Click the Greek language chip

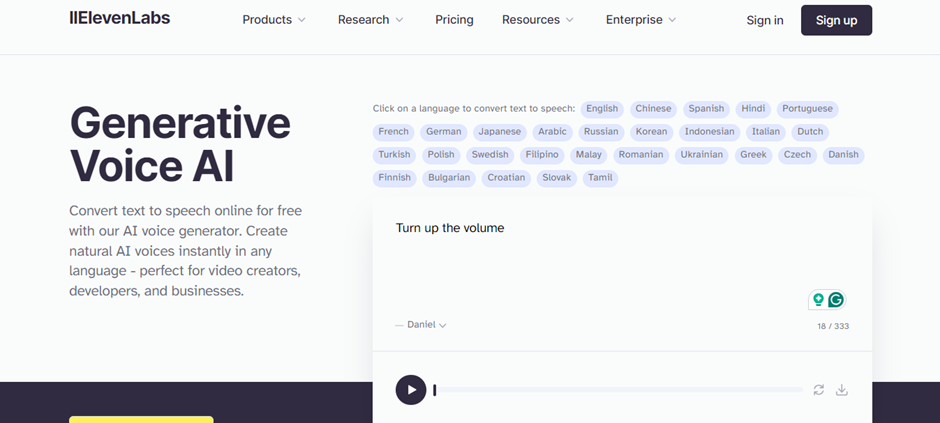coord(753,155)
